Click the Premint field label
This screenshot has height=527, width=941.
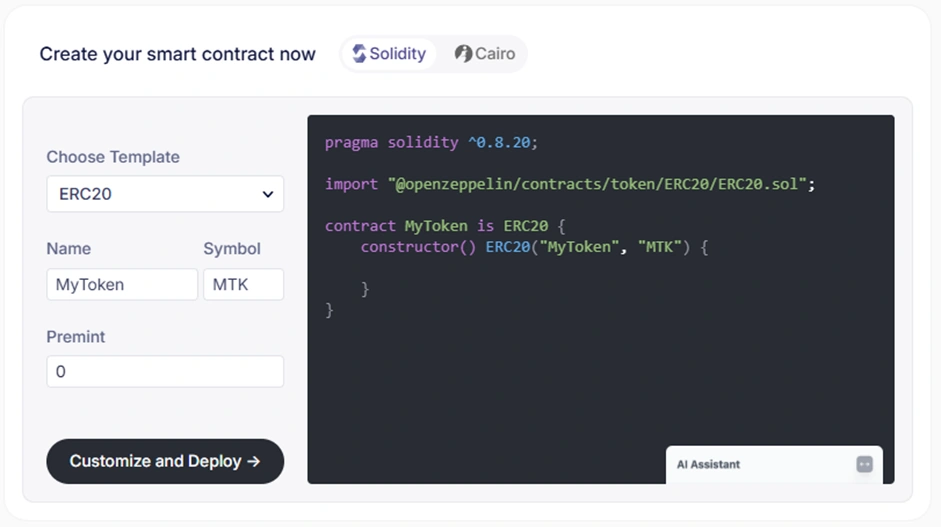pos(76,337)
